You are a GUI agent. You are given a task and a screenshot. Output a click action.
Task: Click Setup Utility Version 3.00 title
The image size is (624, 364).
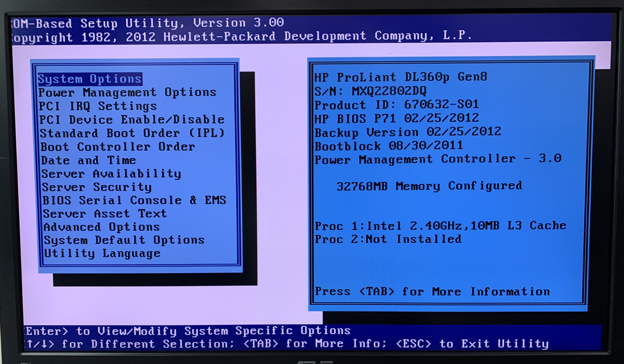pyautogui.click(x=148, y=23)
